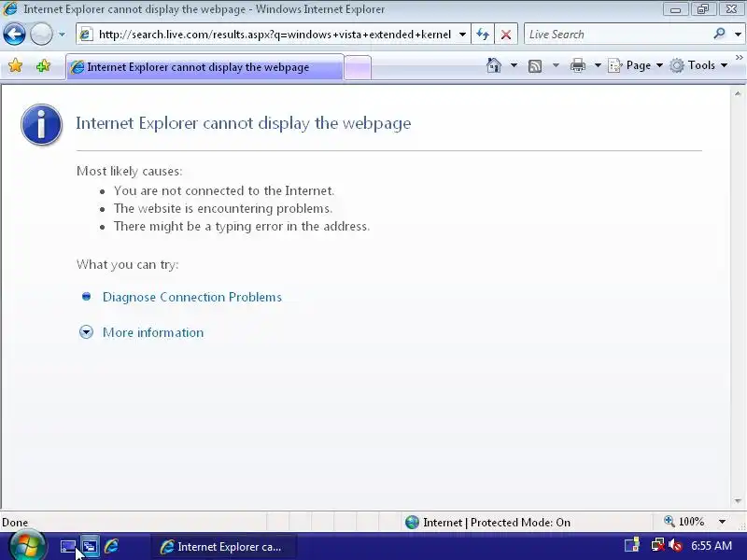The width and height of the screenshot is (747, 560).
Task: Click the RSS Feeds toolbar icon
Action: (x=535, y=65)
